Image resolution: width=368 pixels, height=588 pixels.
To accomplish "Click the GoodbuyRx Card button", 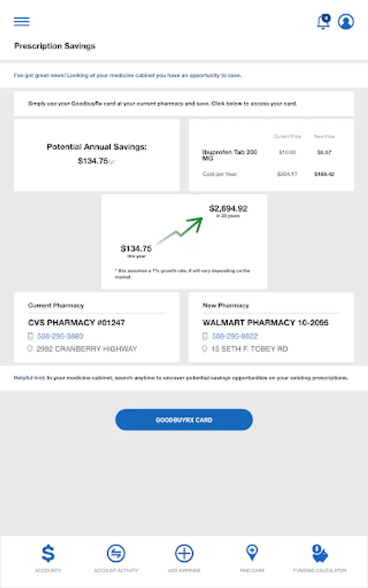I will click(184, 419).
